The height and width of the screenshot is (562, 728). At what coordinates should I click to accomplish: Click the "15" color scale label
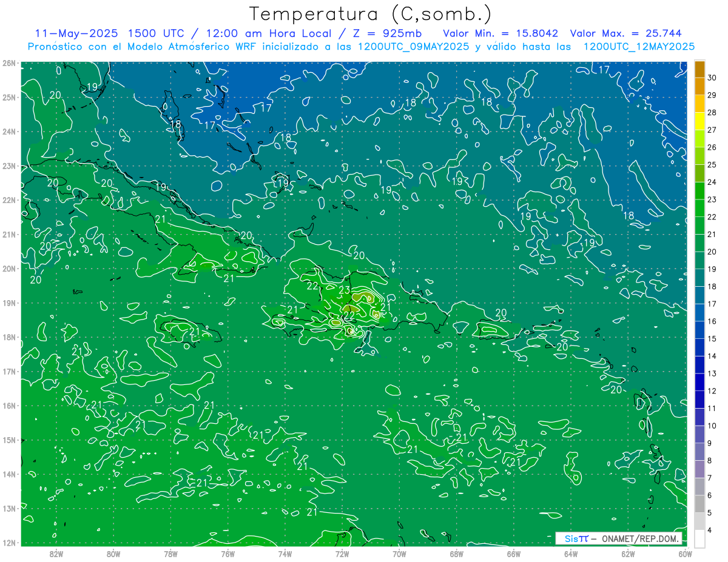(712, 338)
